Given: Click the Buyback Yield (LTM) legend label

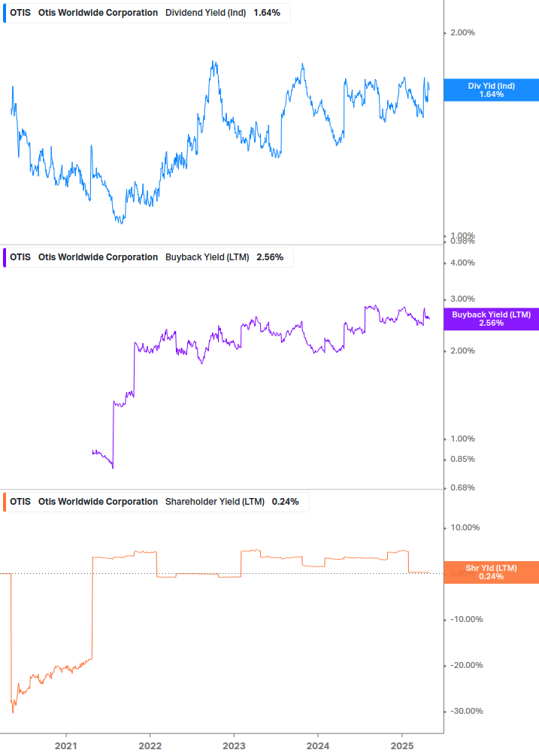Looking at the screenshot, I should [x=207, y=257].
